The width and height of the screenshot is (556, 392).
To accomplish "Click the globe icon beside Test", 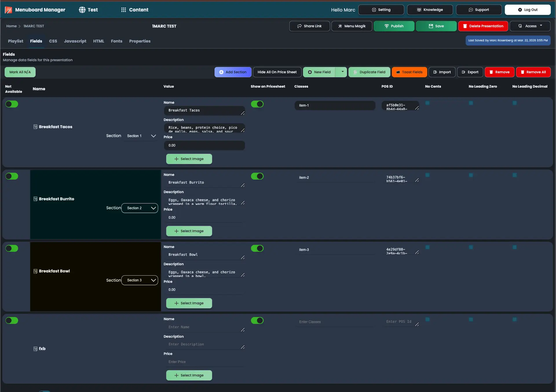I will (x=82, y=10).
